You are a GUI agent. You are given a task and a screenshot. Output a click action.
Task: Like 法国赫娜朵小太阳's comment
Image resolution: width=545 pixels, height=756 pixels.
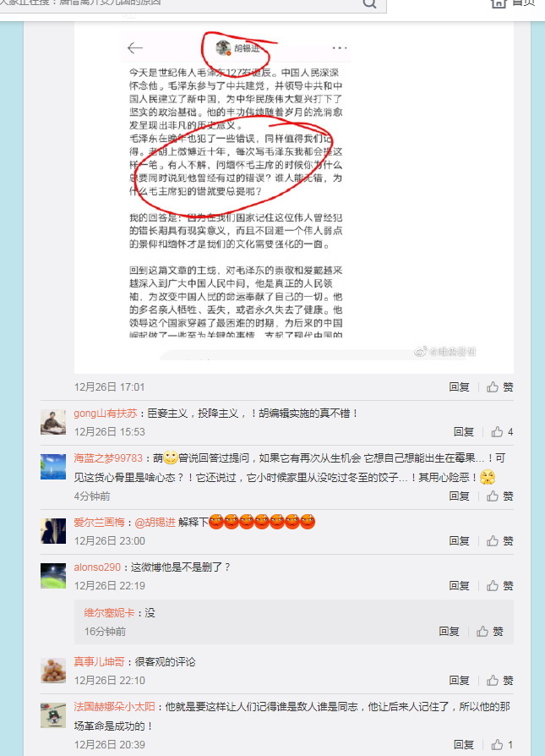(502, 744)
